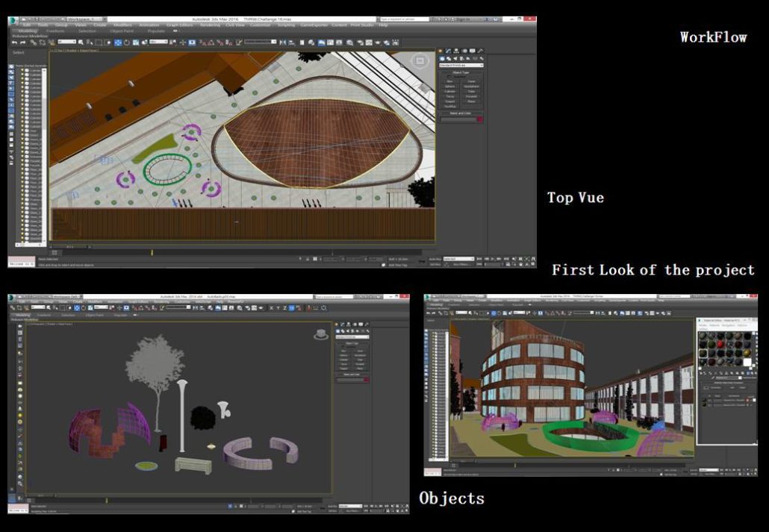Open the Modify panel tab in top window
Image resolution: width=769 pixels, height=532 pixels.
click(x=448, y=51)
